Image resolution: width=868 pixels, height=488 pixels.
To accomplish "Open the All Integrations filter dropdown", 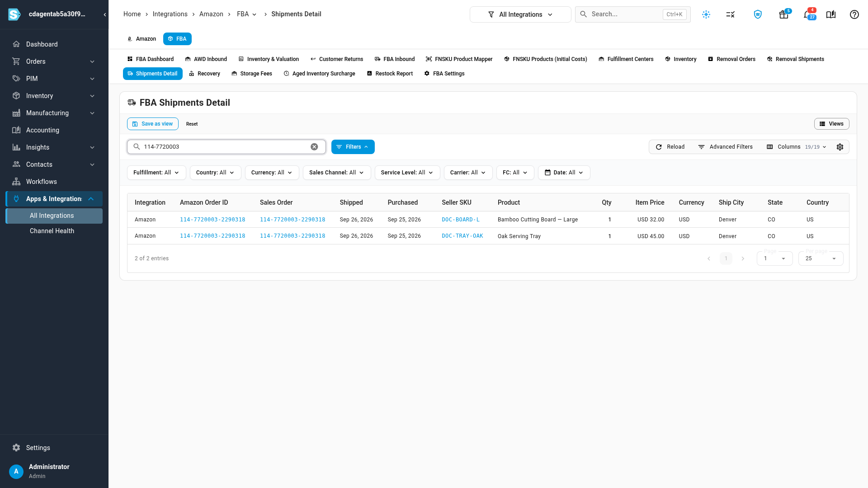I will [520, 14].
